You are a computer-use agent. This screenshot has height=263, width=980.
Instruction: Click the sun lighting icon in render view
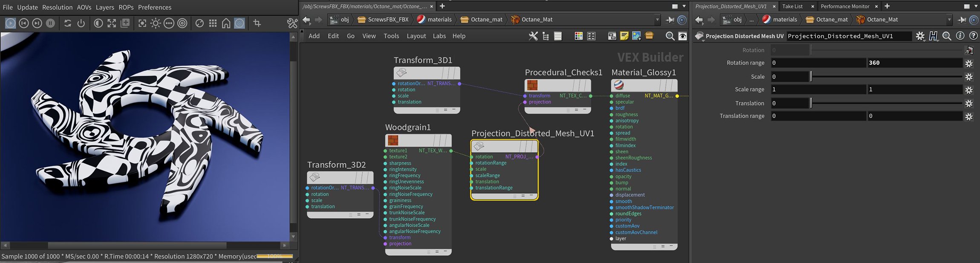pyautogui.click(x=156, y=23)
